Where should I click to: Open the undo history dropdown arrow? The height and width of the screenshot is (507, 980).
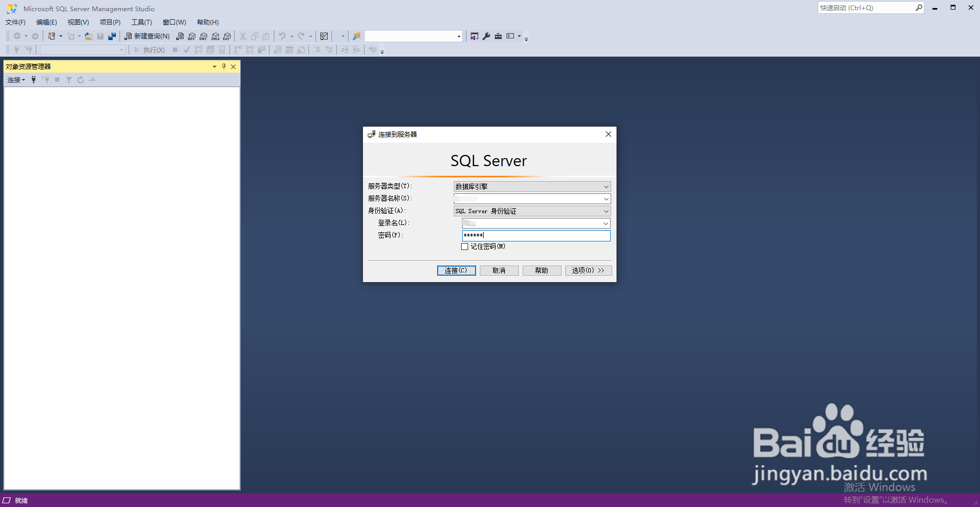291,36
